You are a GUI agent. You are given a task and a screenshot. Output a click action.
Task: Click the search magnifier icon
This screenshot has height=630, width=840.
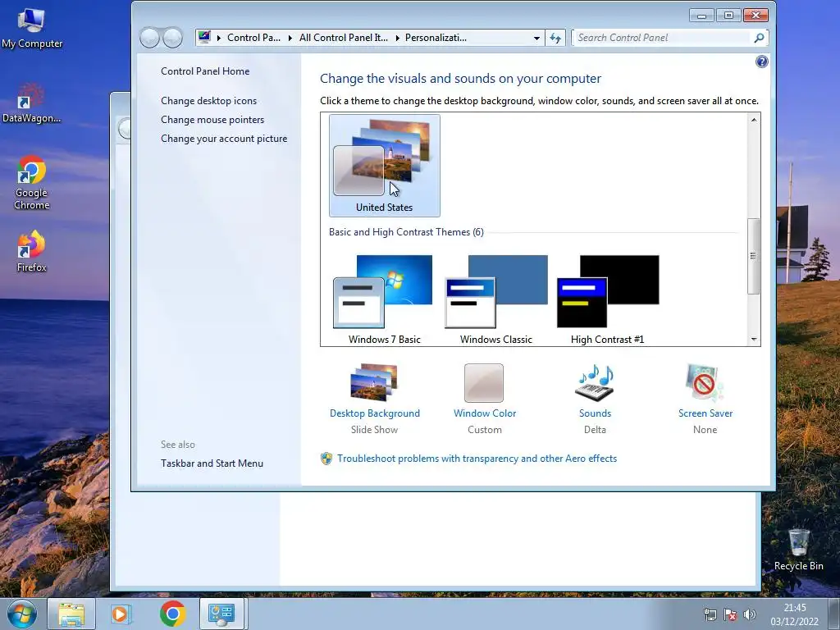pos(759,38)
